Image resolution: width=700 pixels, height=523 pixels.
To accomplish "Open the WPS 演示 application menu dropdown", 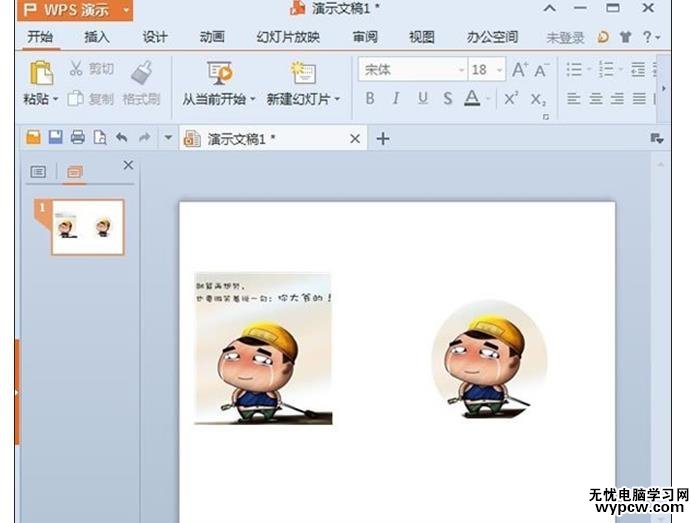I will 126,10.
